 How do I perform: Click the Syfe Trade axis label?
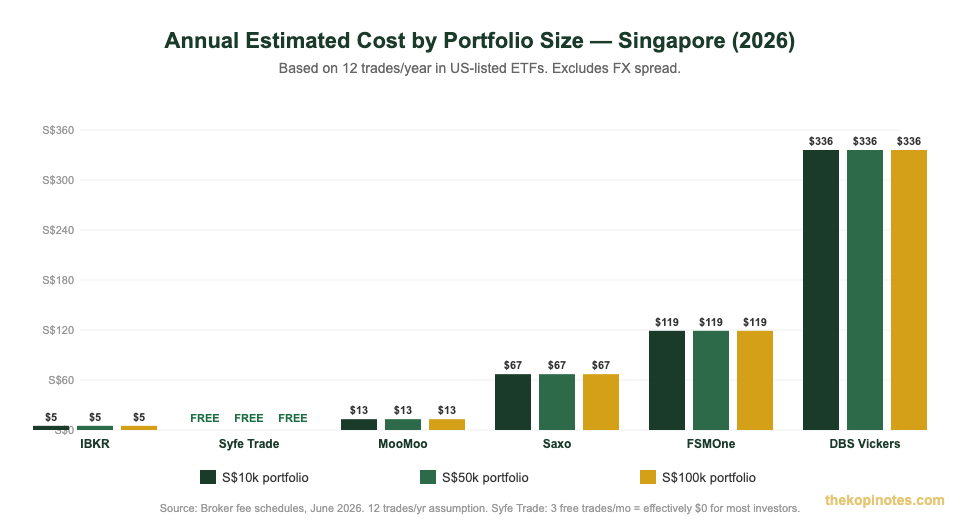click(x=249, y=444)
